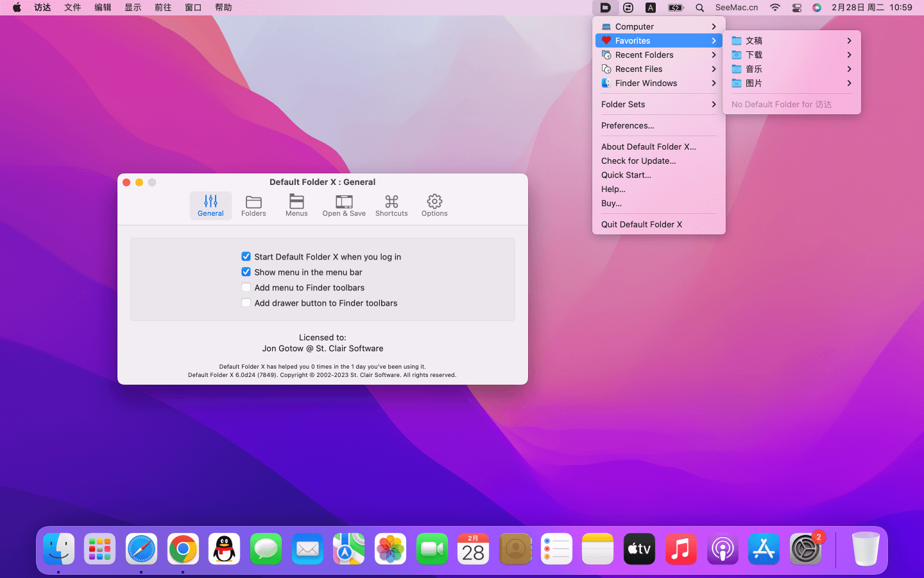Expand the Recent Files row chevron
Viewport: 924px width, 578px height.
(x=714, y=69)
